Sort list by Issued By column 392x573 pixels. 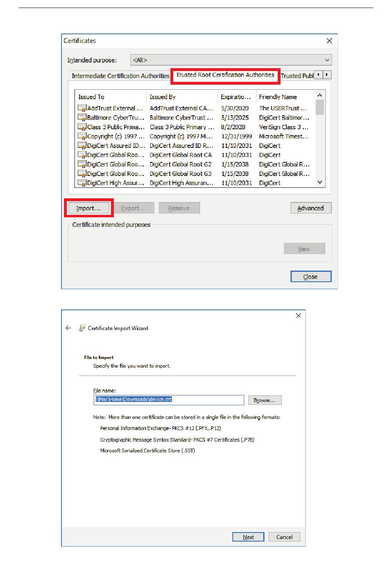click(x=182, y=97)
